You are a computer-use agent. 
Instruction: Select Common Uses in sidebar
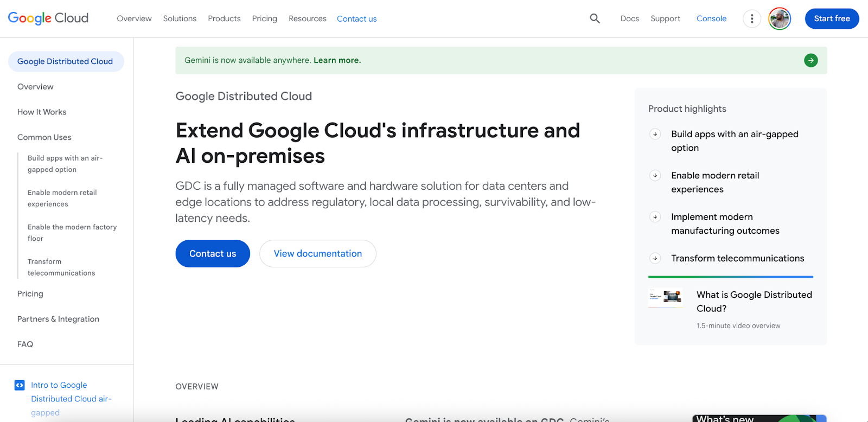click(44, 137)
